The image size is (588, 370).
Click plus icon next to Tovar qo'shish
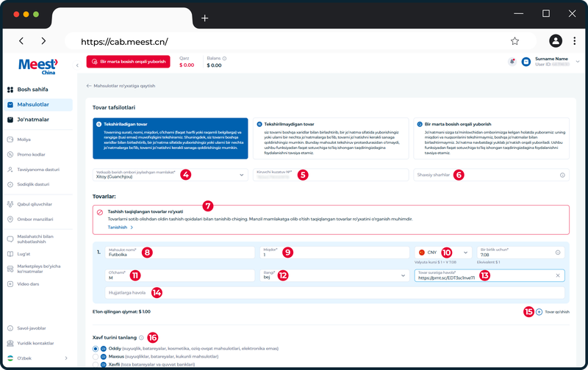point(539,311)
